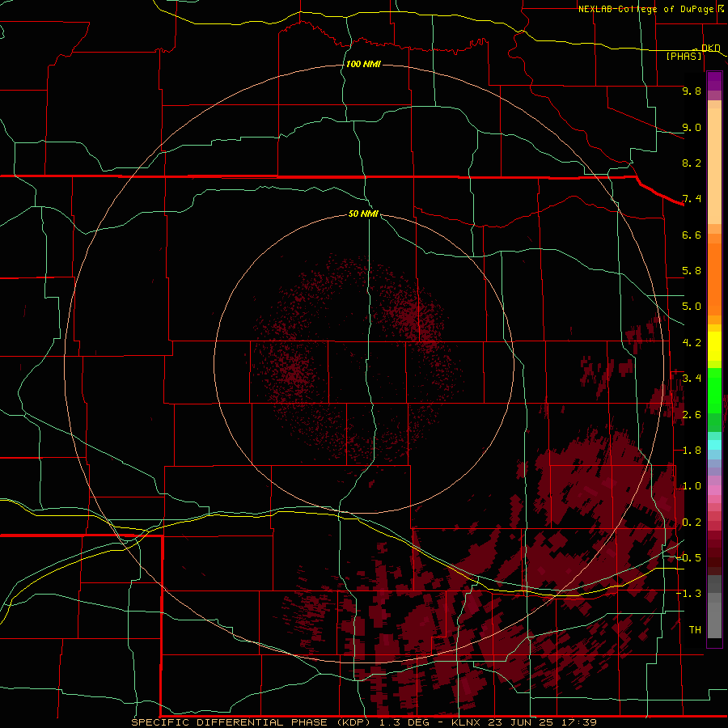
Task: Click the gray bottom segment of color bar
Action: pyautogui.click(x=714, y=620)
